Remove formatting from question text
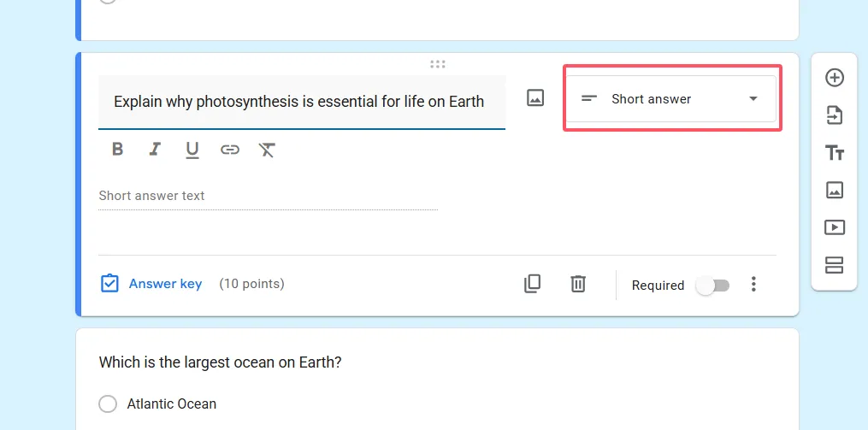 pyautogui.click(x=267, y=150)
